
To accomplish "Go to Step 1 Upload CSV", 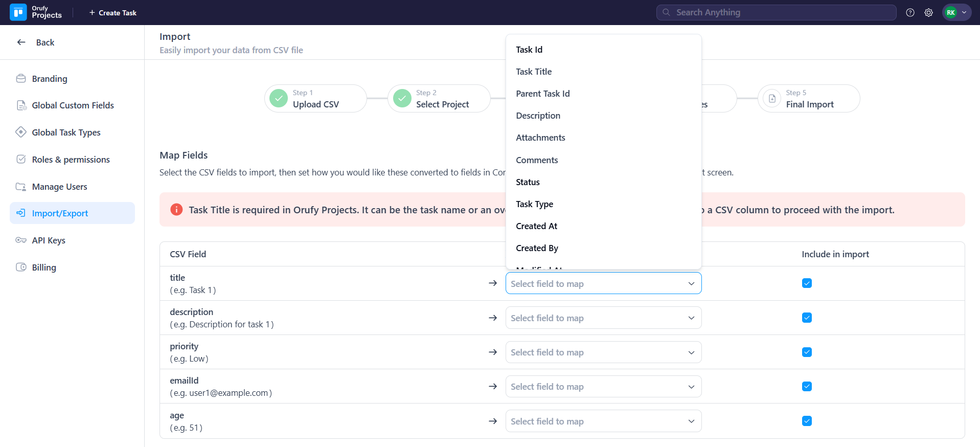I will [315, 99].
